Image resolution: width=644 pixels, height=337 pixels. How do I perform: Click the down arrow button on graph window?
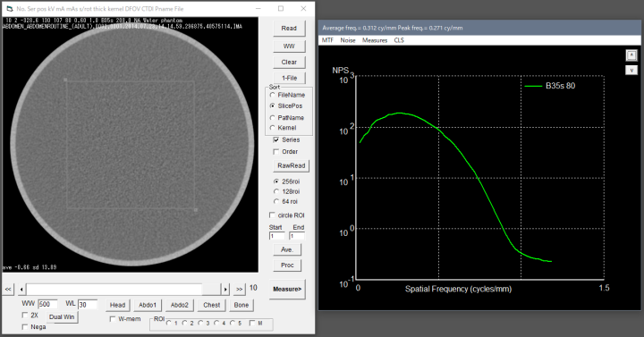[631, 70]
